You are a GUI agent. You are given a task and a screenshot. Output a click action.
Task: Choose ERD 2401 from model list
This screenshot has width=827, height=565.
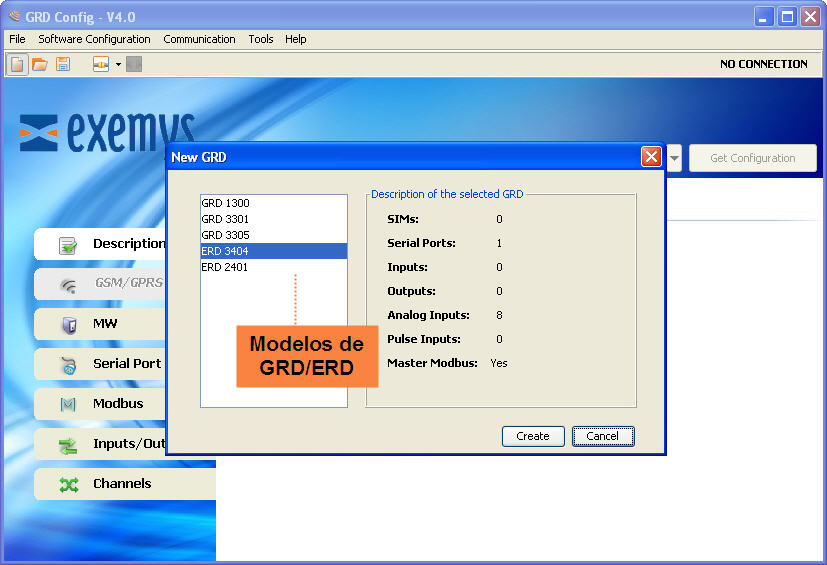(226, 267)
